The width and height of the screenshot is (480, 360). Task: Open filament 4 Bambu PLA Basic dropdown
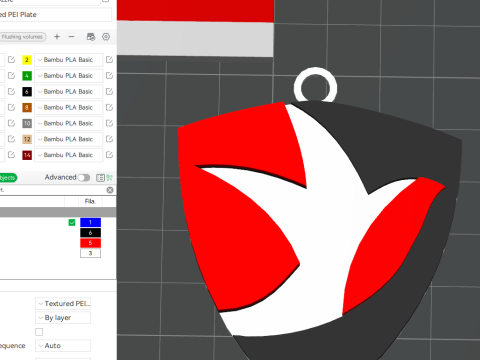(x=69, y=76)
